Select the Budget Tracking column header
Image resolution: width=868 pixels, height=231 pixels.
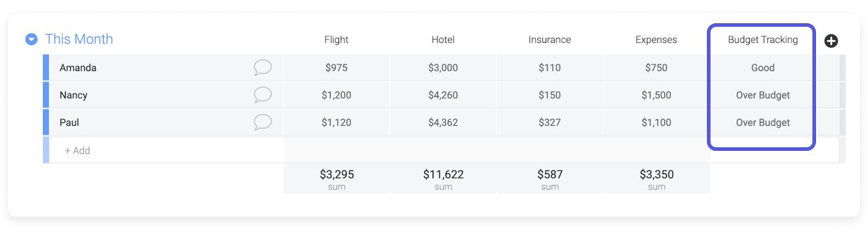tap(763, 40)
